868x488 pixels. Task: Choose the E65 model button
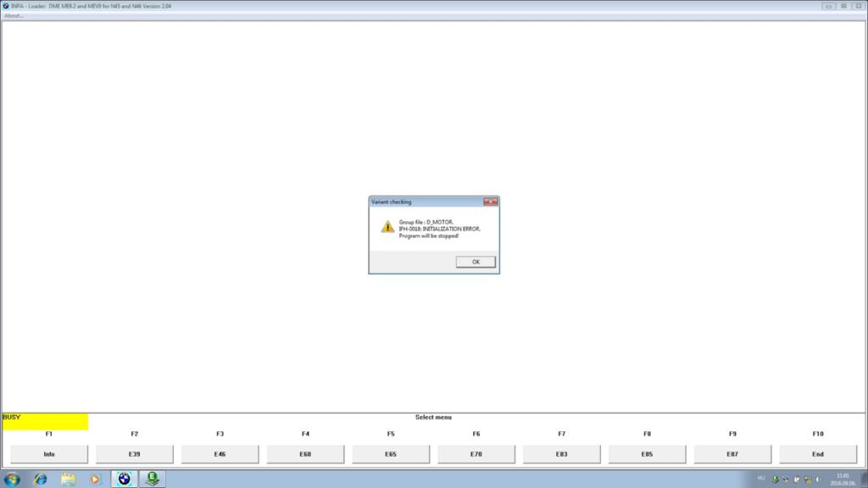click(391, 454)
